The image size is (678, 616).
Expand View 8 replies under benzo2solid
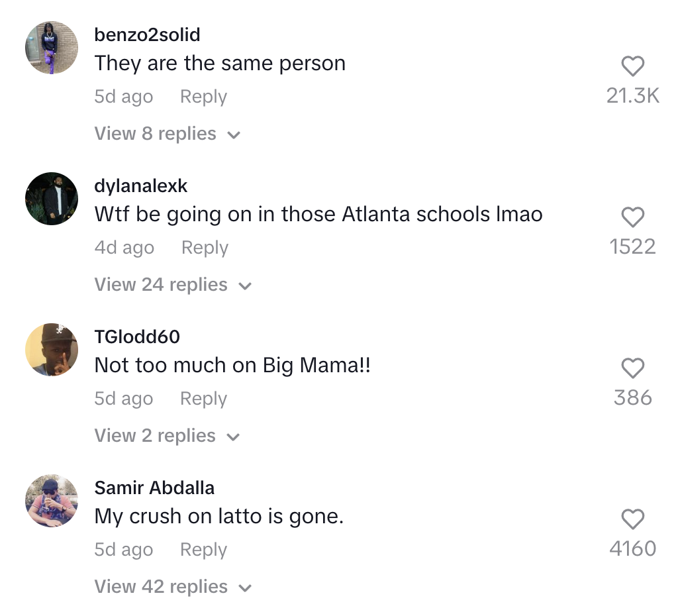pos(167,134)
